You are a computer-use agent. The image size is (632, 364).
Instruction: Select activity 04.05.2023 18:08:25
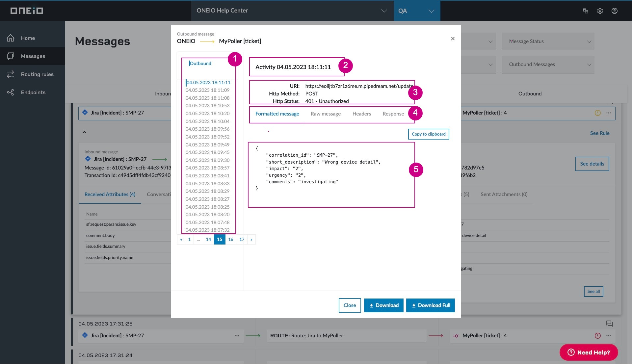[207, 207]
